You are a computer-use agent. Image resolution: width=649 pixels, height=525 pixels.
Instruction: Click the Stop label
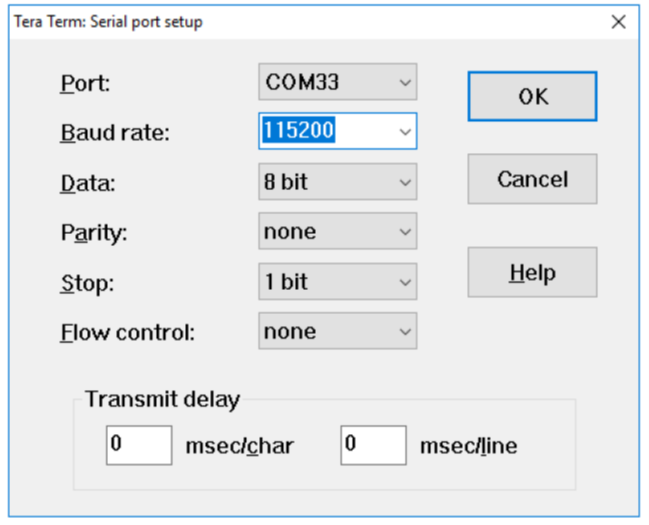(86, 282)
